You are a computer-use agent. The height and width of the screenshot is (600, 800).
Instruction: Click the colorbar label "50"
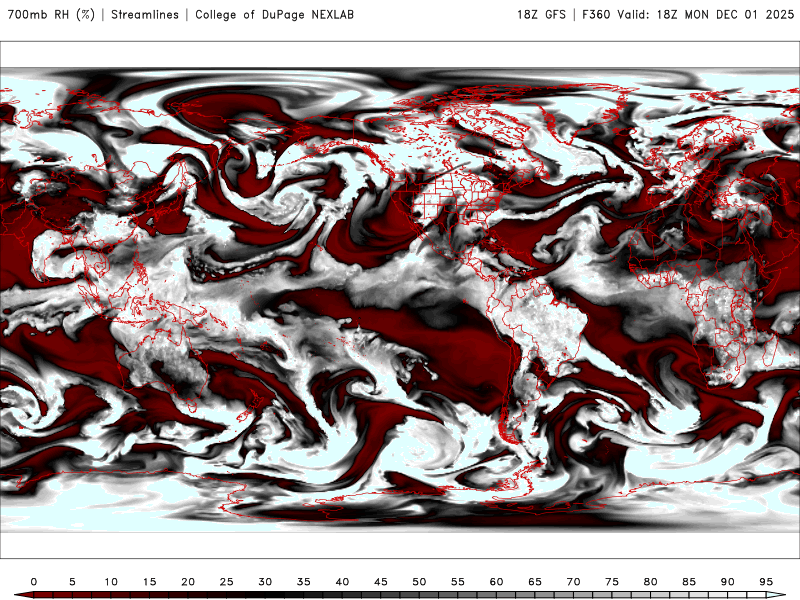[x=419, y=582]
